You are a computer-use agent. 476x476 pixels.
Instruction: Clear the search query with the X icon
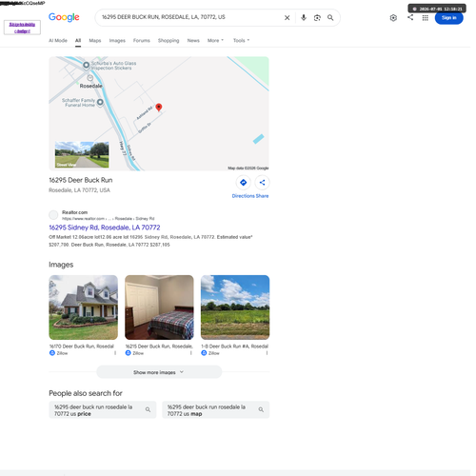click(287, 18)
